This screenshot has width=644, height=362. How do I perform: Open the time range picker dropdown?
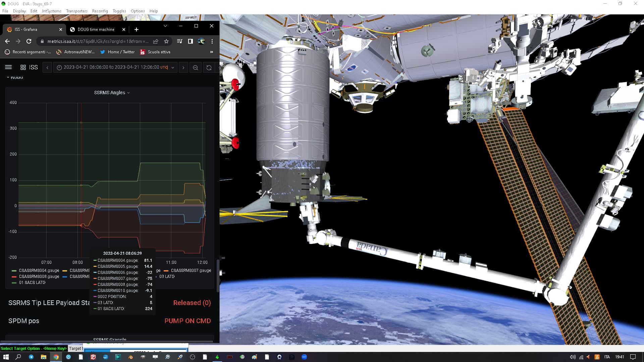(x=115, y=67)
